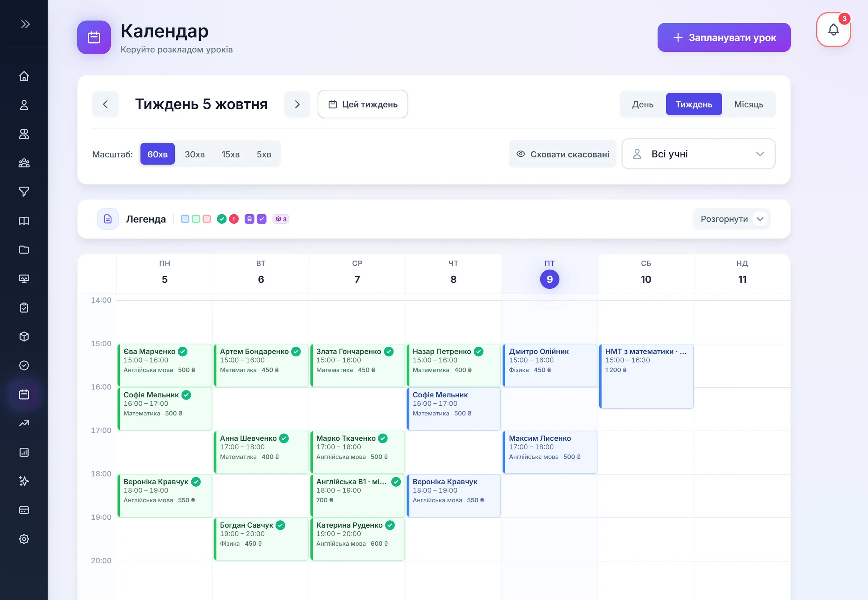Screen dimensions: 868x600
Task: Expand the sidebar with double-chevron icon
Action: (x=25, y=24)
